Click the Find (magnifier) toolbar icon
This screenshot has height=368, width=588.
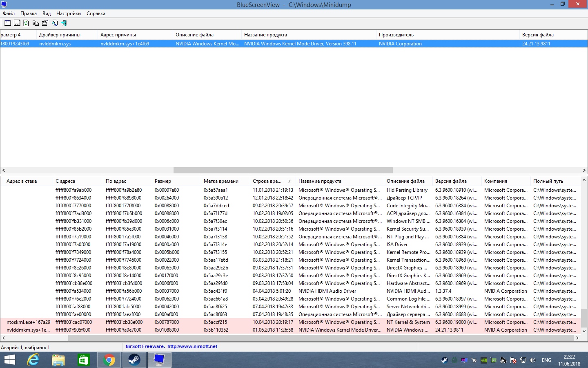point(55,23)
